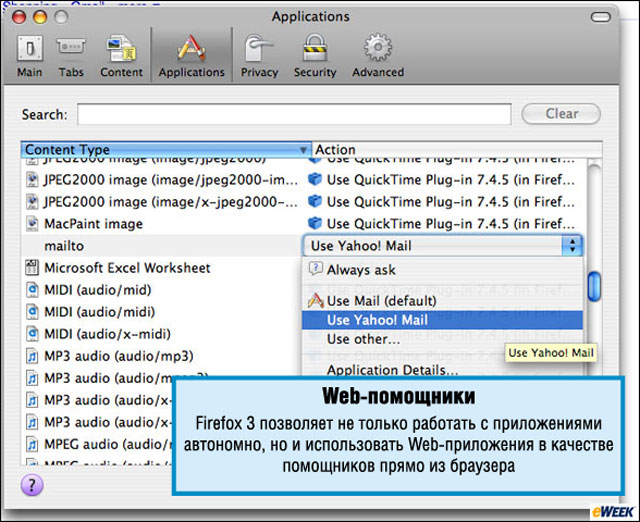Click the Content Type column header

166,149
